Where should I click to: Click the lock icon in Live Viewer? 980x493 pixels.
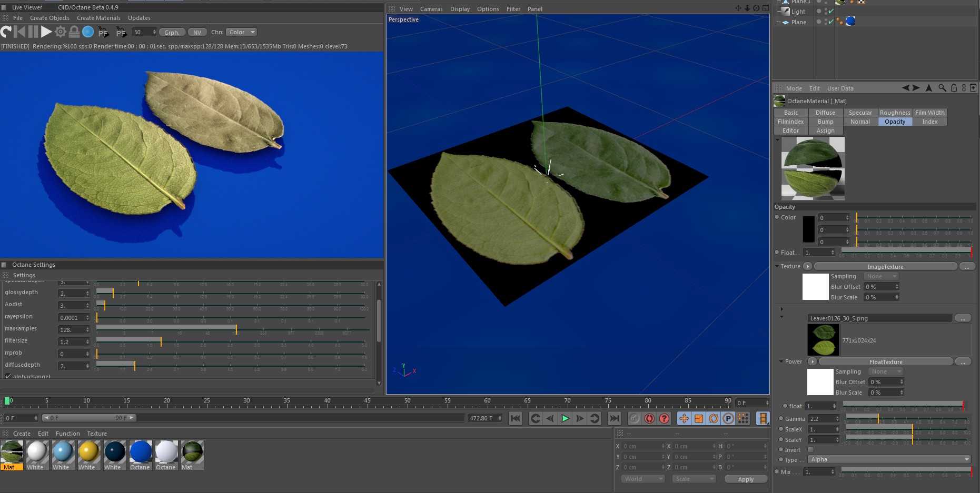tap(74, 32)
